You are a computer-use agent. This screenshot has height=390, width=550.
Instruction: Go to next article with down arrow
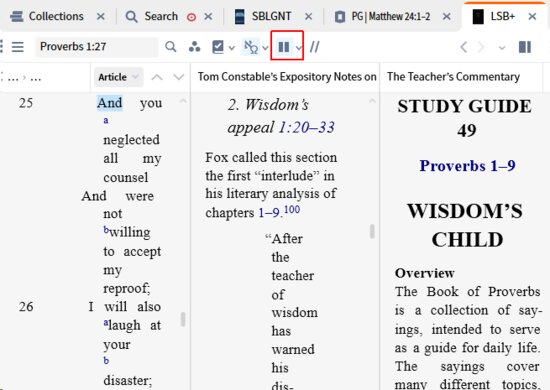point(179,77)
